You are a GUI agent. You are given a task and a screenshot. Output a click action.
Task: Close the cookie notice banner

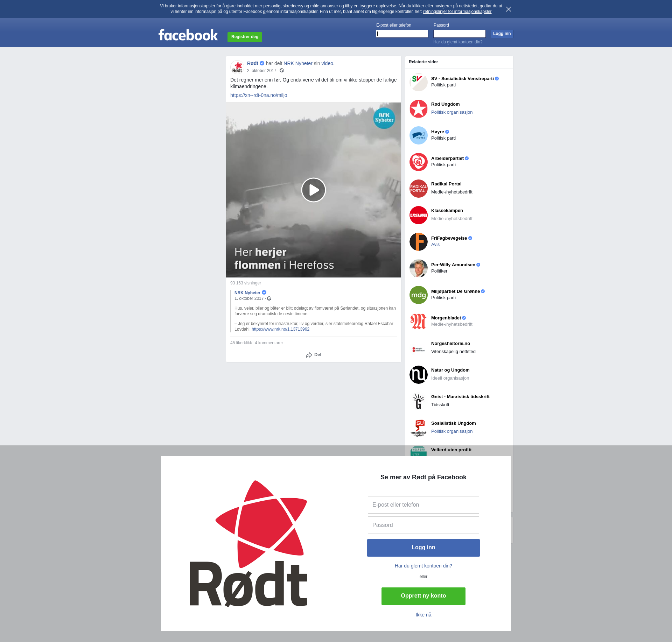click(x=509, y=9)
